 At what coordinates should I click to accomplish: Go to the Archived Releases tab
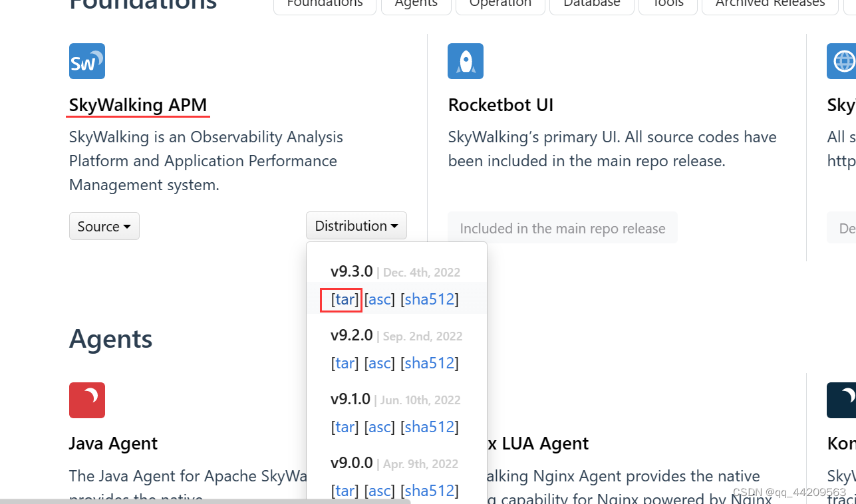point(770,3)
